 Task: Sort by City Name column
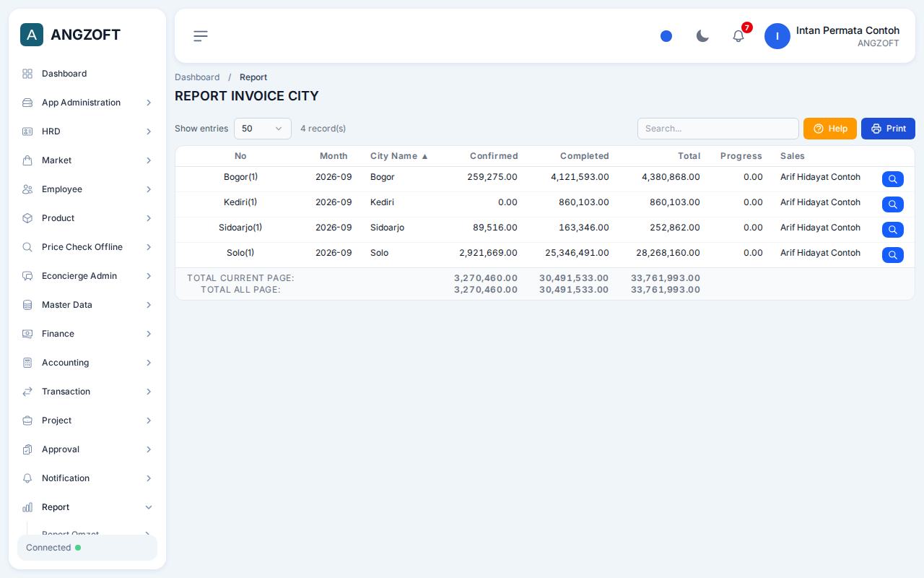tap(399, 156)
